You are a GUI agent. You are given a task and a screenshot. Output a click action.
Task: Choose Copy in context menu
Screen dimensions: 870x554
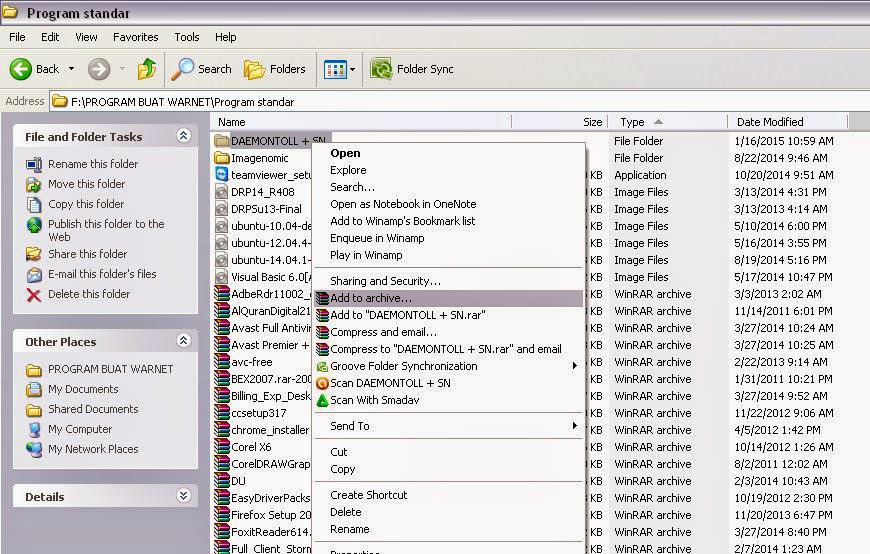pos(342,470)
